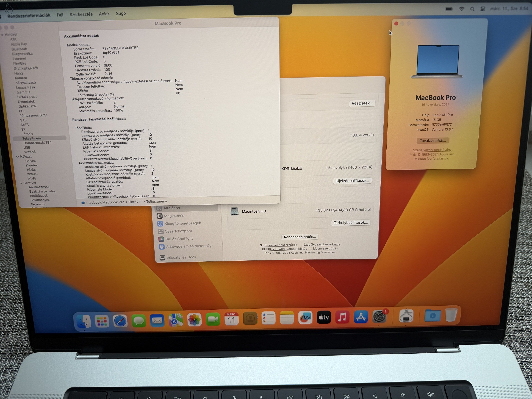
Task: Open Photos app in Dock
Action: pos(194,320)
